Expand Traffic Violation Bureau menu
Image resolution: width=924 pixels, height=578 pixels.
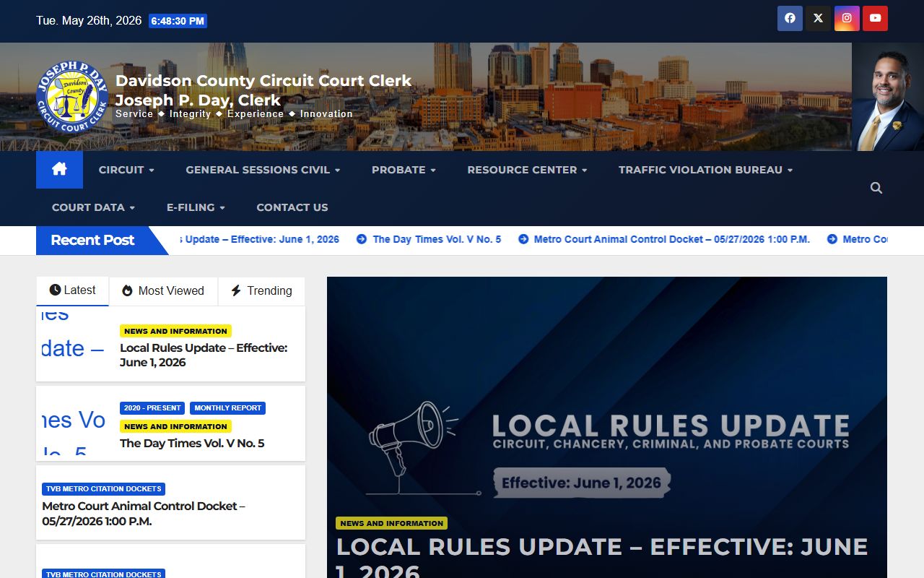pos(705,170)
